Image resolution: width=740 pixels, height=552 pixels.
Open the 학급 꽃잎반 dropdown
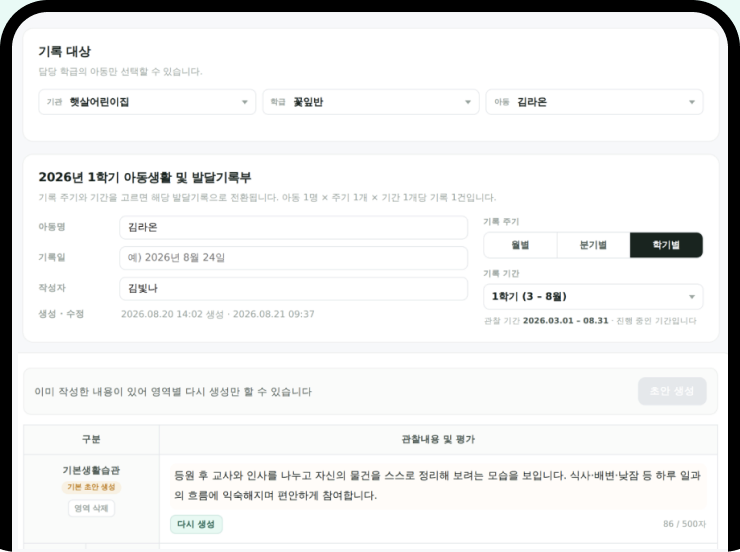[x=371, y=102]
